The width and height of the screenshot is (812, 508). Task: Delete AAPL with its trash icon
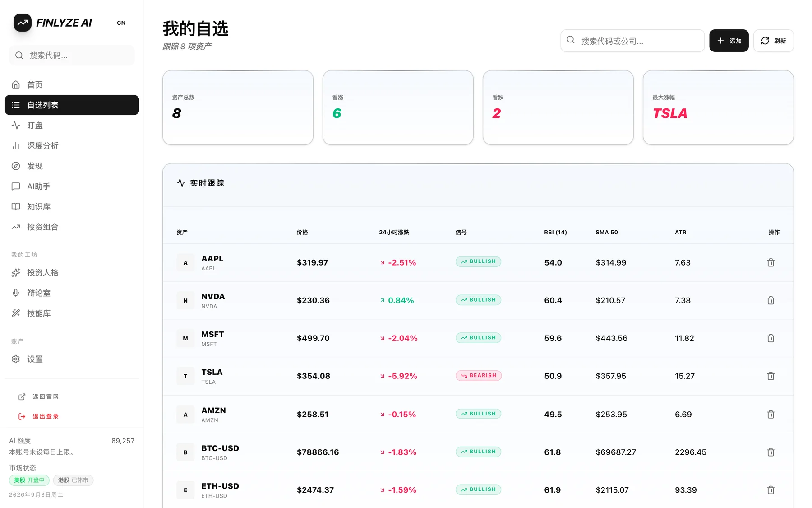[770, 262]
